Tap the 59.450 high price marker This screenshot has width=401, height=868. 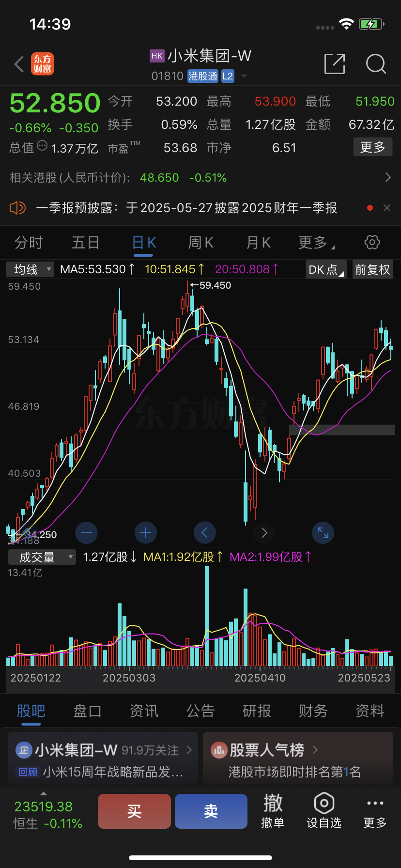[211, 285]
